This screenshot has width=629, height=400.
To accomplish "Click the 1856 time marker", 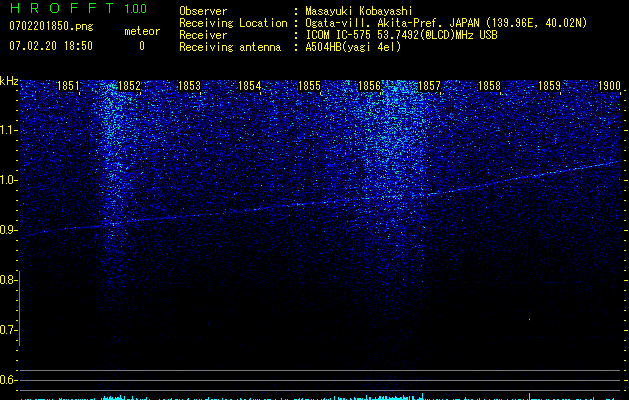I will pyautogui.click(x=369, y=86).
